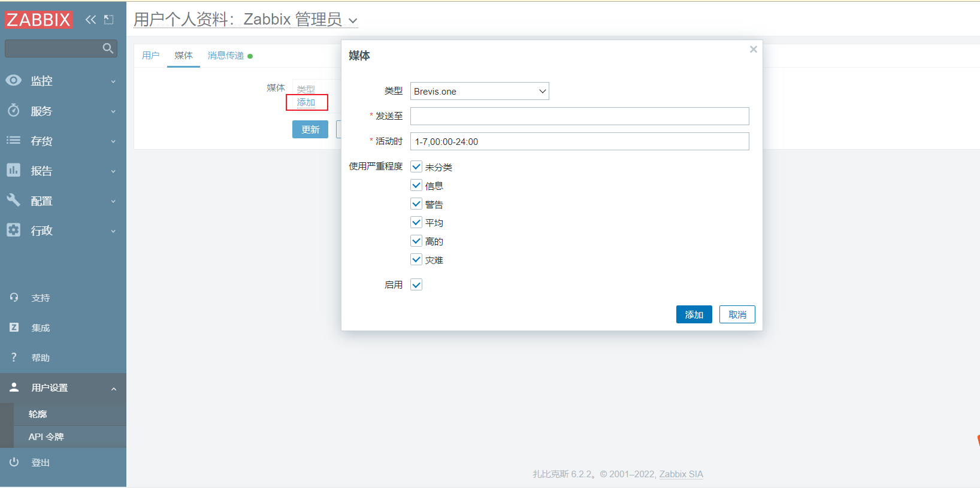Viewport: 980px width, 488px height.
Task: Toggle the 平均 severity checkbox
Action: tap(416, 222)
